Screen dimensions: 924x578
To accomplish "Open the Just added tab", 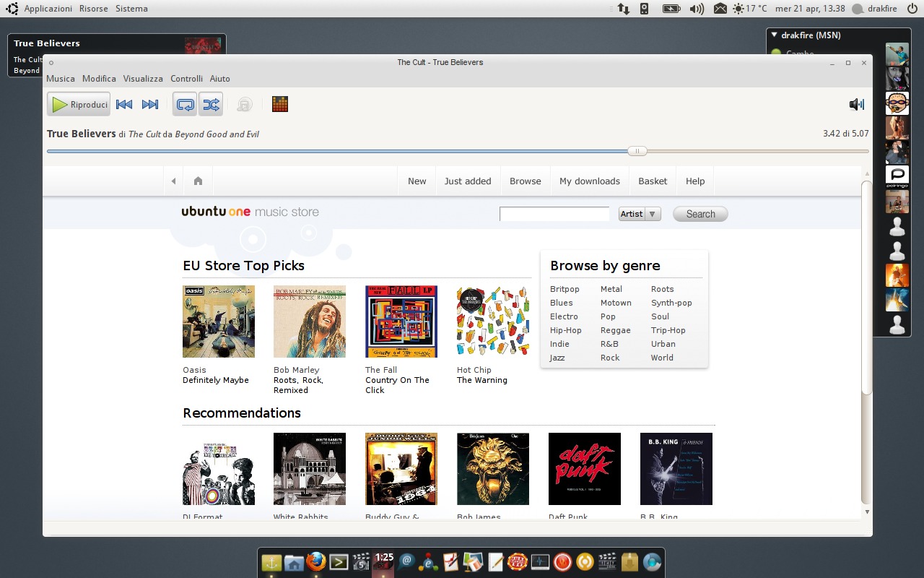I will point(468,181).
